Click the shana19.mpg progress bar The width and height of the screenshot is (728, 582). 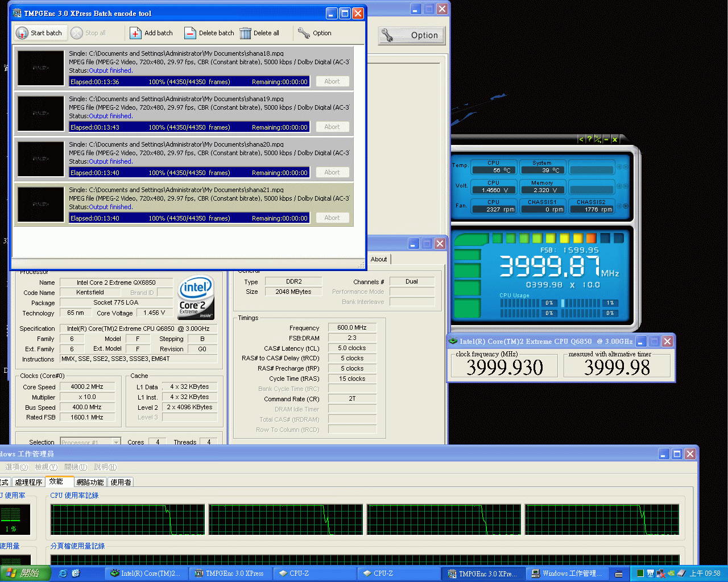click(x=189, y=127)
